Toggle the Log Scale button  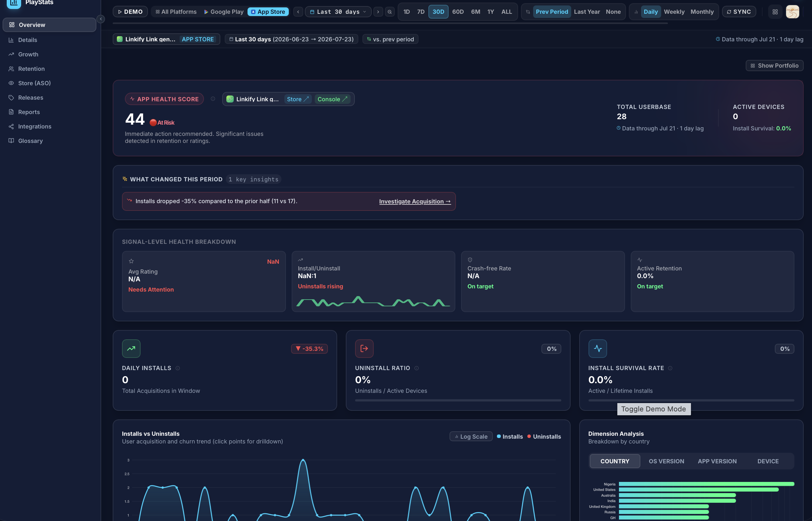[x=471, y=436]
